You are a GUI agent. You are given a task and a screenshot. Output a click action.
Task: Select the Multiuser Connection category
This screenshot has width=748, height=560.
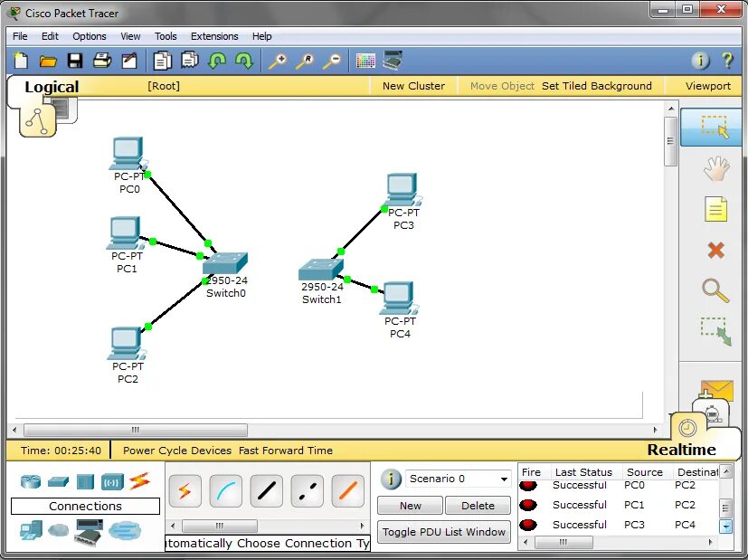[x=125, y=530]
